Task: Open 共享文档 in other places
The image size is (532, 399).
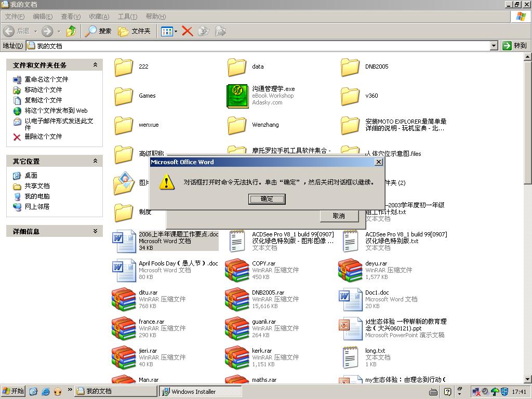Action: (x=37, y=186)
